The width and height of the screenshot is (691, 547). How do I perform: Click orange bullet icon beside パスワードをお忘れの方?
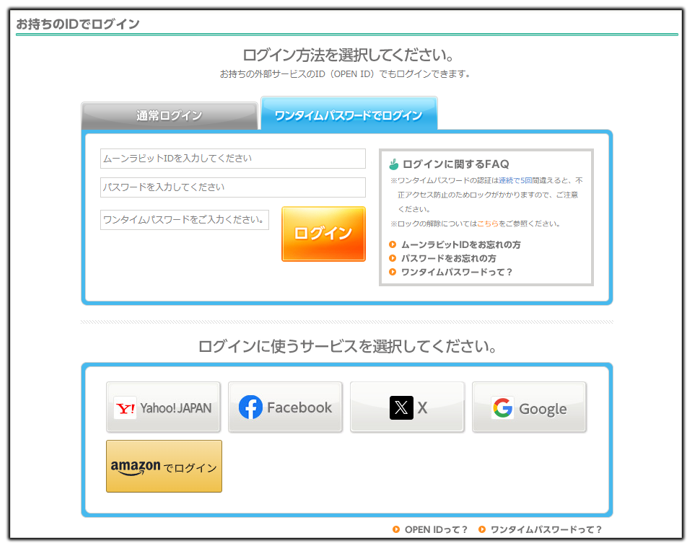click(x=393, y=258)
